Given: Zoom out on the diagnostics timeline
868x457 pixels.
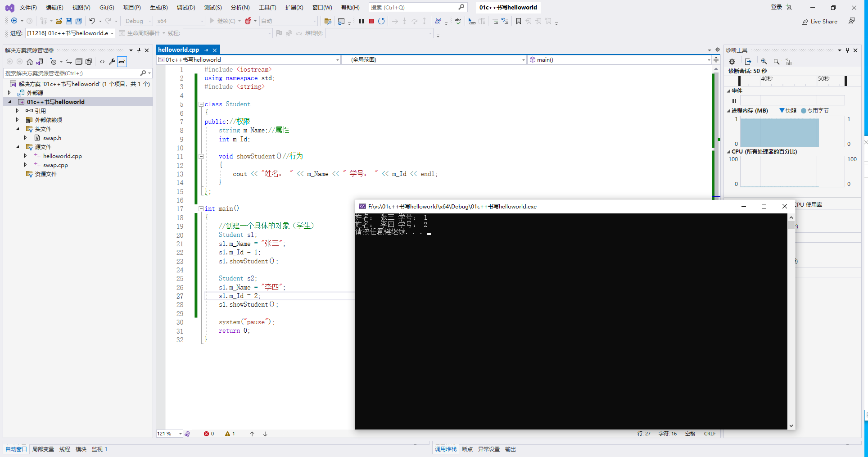Looking at the screenshot, I should tap(777, 62).
